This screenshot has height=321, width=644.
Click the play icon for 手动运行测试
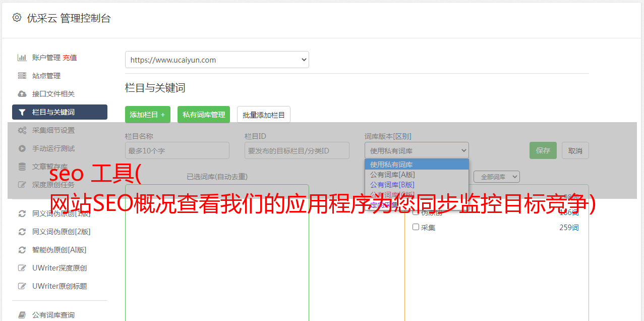[22, 148]
